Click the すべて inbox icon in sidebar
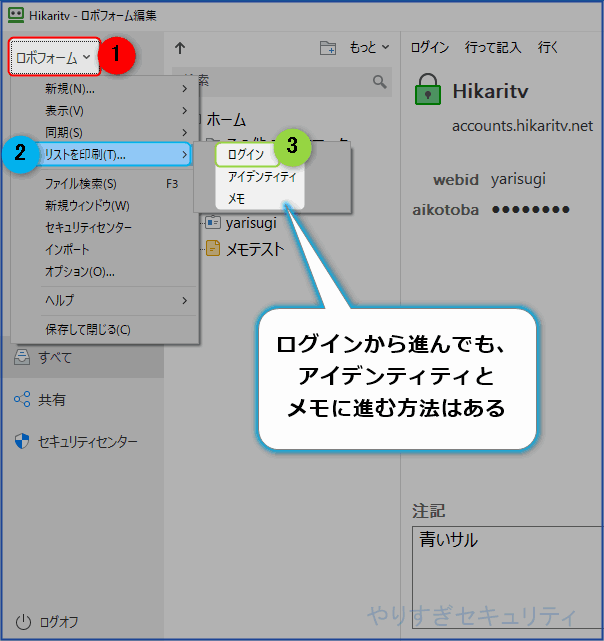Image resolution: width=604 pixels, height=641 pixels. (22, 357)
